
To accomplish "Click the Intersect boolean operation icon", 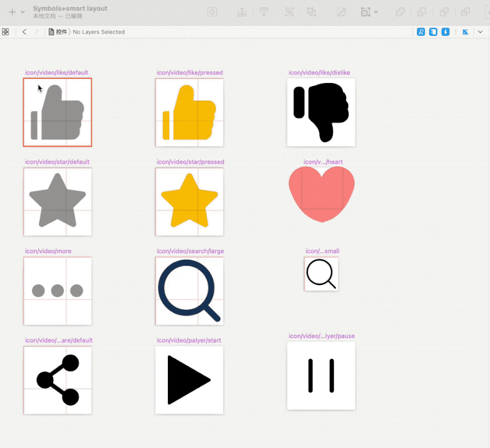I will [444, 12].
